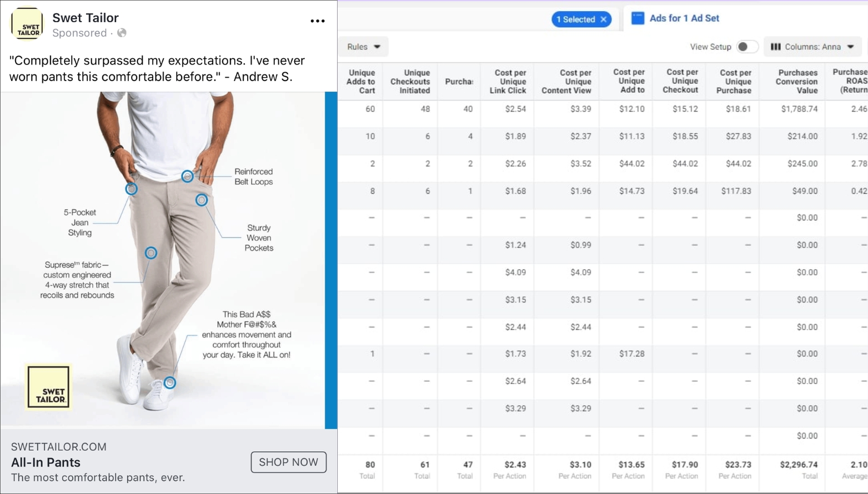
Task: Click the globe public audience icon
Action: tap(122, 33)
